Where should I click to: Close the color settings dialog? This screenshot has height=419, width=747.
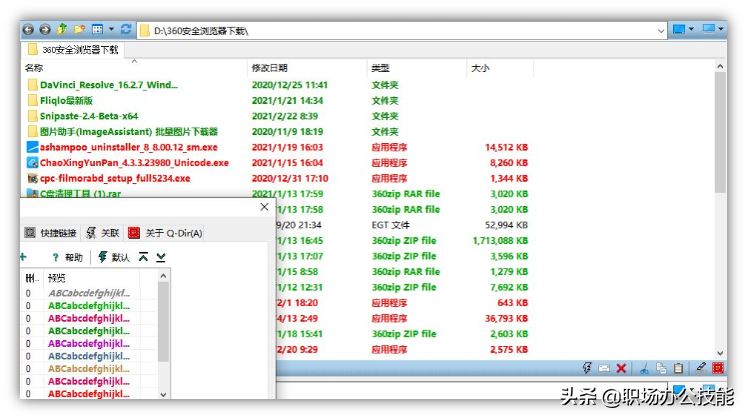point(264,207)
